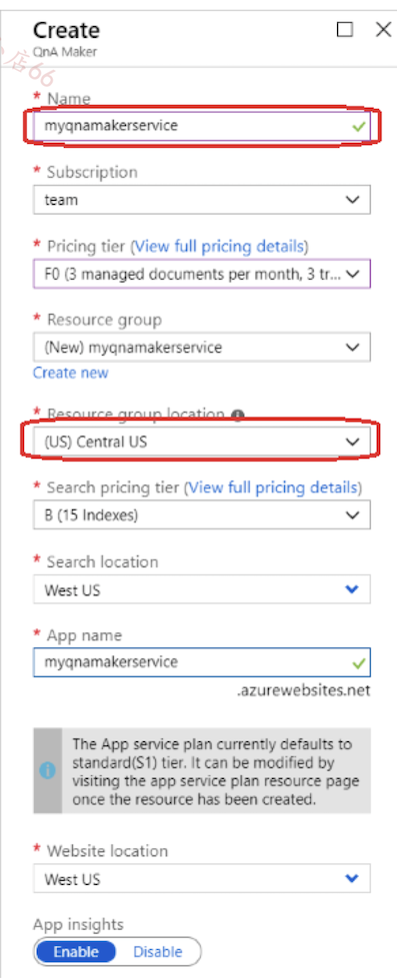The width and height of the screenshot is (397, 980).
Task: Expand Resource group location Central US dropdown
Action: pyautogui.click(x=201, y=442)
